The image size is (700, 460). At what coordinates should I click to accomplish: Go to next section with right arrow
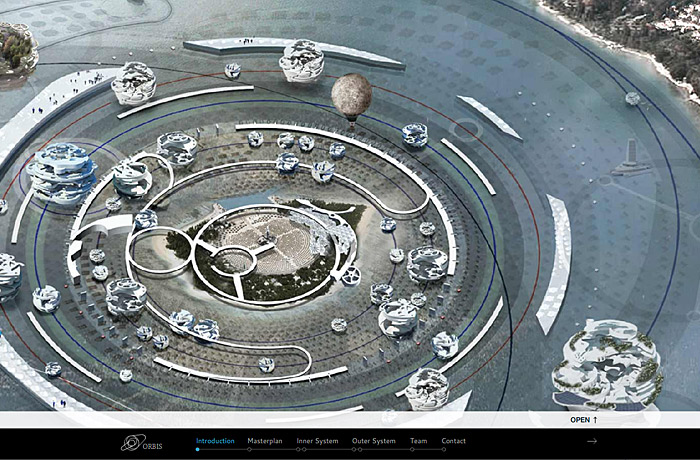[x=592, y=441]
